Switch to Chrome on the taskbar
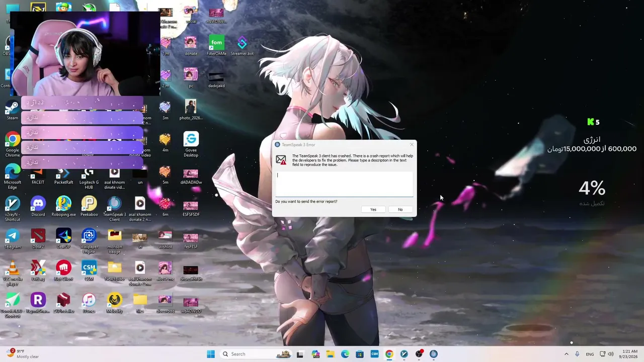The width and height of the screenshot is (644, 362). point(389,354)
